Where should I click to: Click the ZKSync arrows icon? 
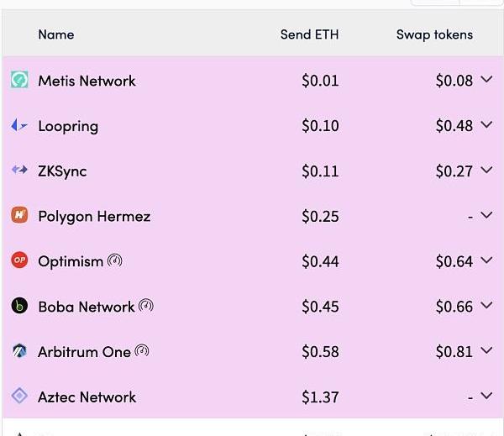19,170
